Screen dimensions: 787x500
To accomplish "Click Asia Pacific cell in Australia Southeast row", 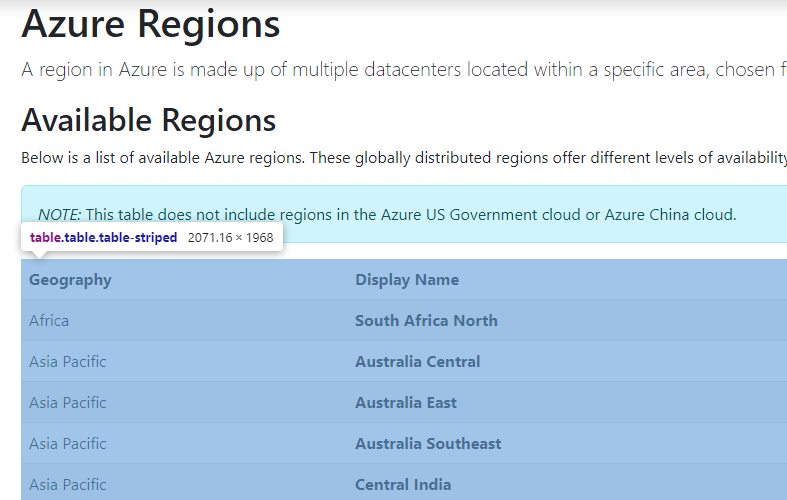I will click(x=68, y=444).
